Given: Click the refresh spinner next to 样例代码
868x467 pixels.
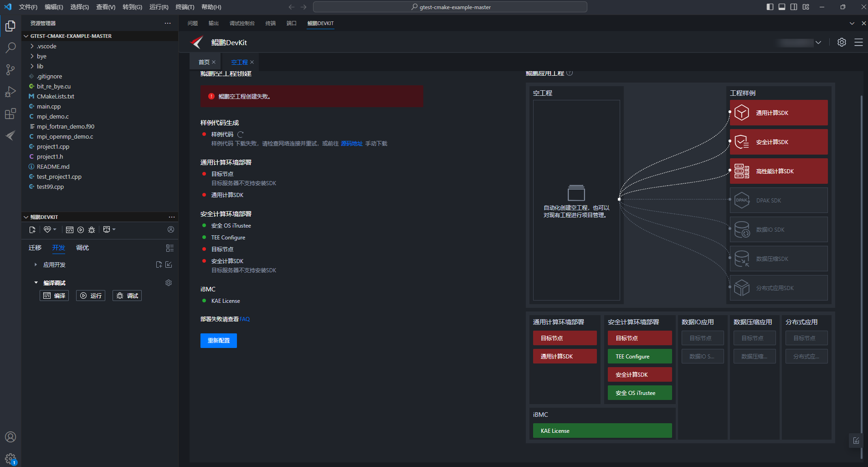Looking at the screenshot, I should tap(241, 135).
